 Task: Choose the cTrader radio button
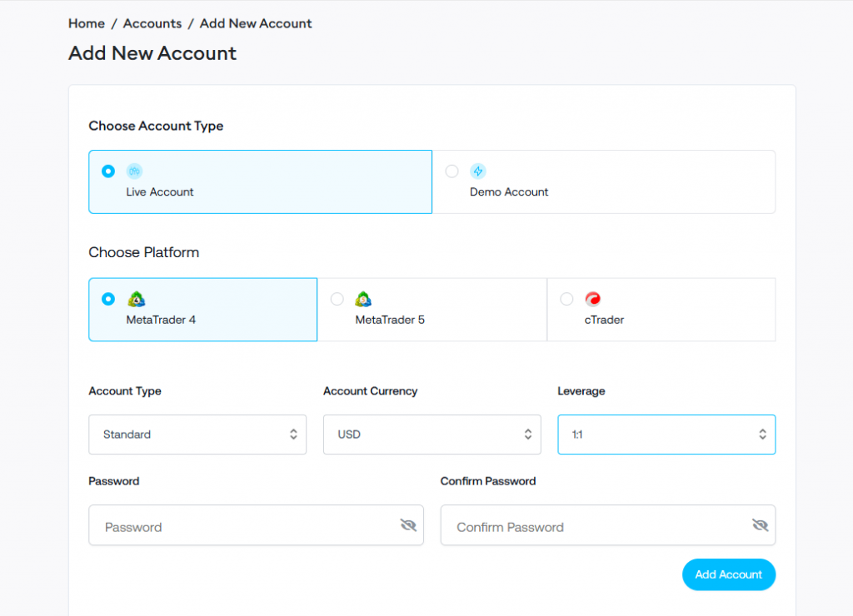(x=566, y=299)
